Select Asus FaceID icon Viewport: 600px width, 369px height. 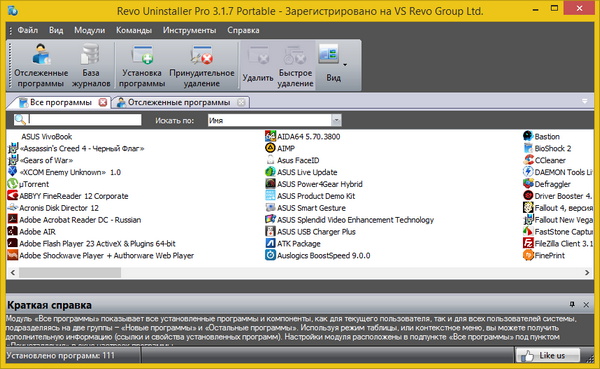(x=271, y=160)
